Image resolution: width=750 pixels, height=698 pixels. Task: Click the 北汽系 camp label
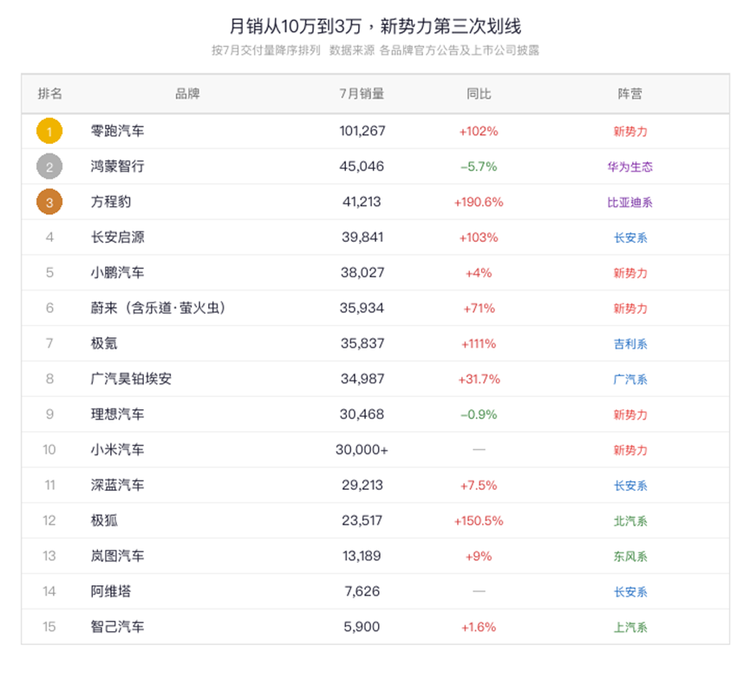click(630, 521)
